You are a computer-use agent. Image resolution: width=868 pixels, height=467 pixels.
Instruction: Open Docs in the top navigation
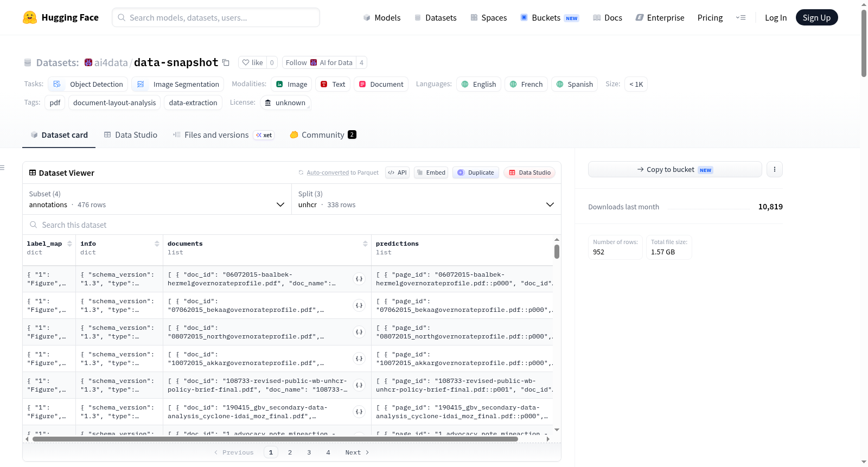pos(608,18)
